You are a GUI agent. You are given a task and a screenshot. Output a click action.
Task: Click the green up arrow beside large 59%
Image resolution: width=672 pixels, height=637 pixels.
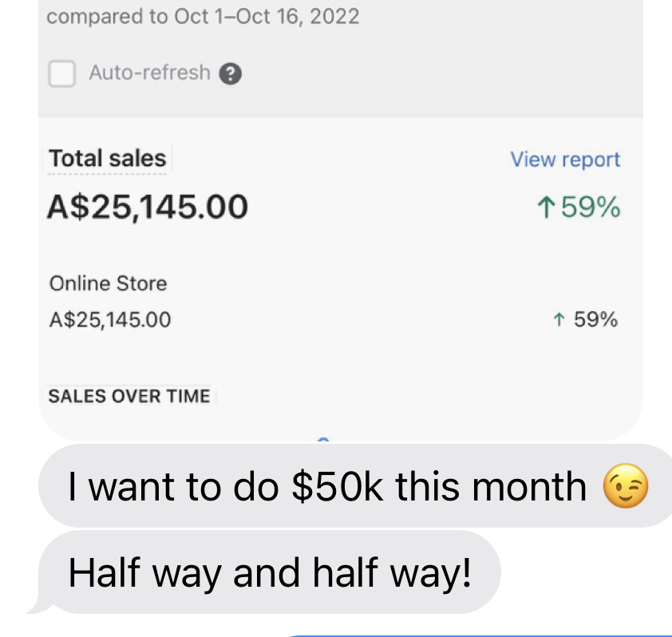(546, 208)
